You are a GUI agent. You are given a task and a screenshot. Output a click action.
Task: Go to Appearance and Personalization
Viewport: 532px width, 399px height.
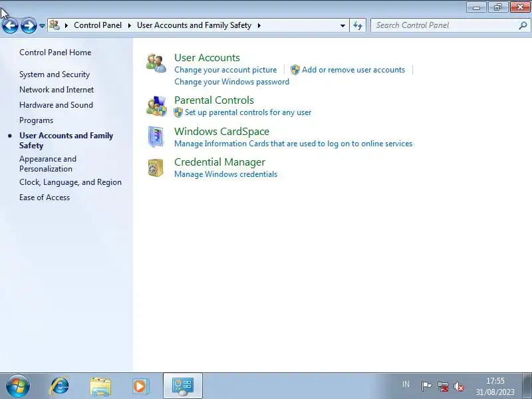(48, 164)
